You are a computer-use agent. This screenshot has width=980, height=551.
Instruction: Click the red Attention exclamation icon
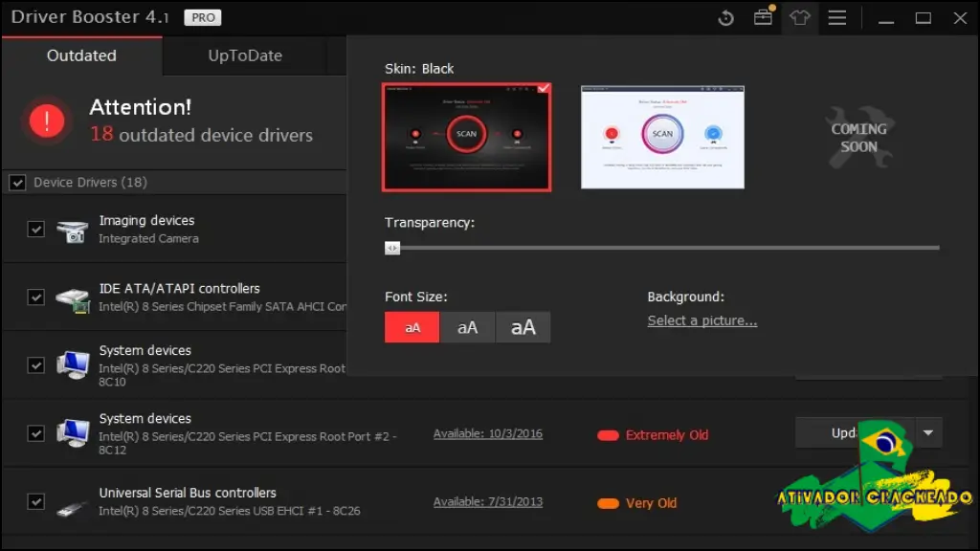coord(47,121)
